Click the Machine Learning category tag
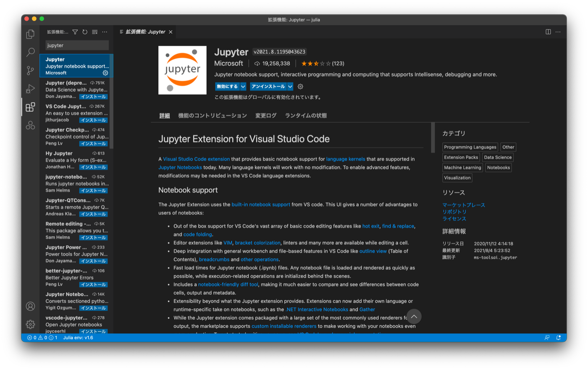588x370 pixels. [x=462, y=167]
